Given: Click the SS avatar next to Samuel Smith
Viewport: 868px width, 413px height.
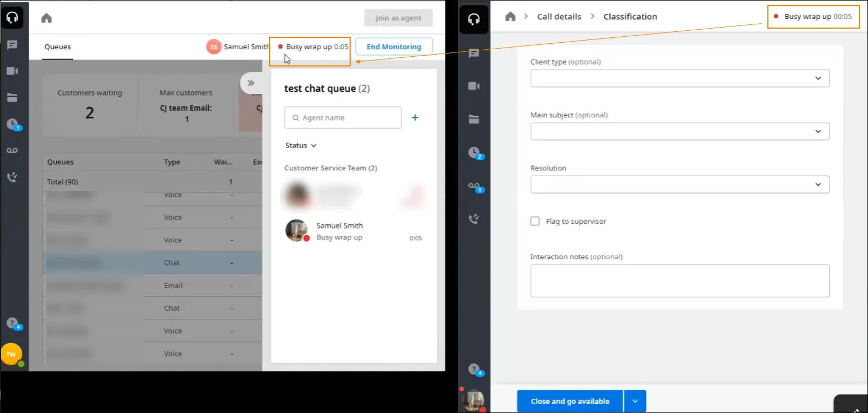Looking at the screenshot, I should [214, 47].
